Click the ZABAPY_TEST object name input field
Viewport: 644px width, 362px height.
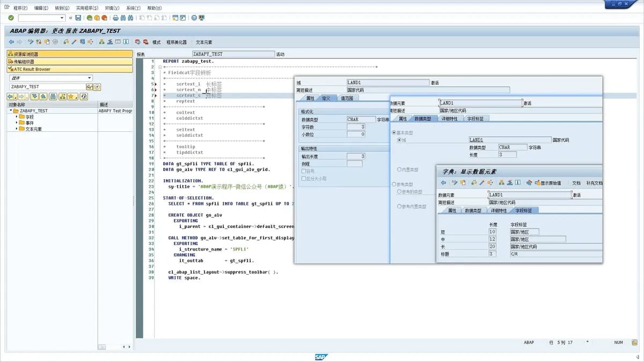click(x=47, y=87)
